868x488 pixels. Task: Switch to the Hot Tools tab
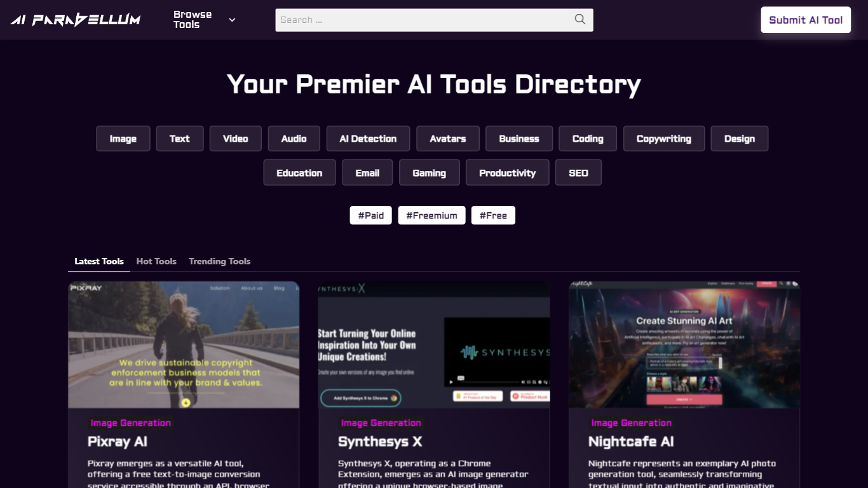pos(156,261)
